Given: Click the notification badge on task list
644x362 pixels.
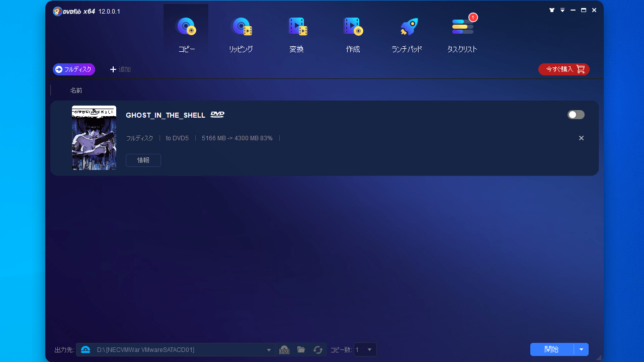Looking at the screenshot, I should pos(473,17).
